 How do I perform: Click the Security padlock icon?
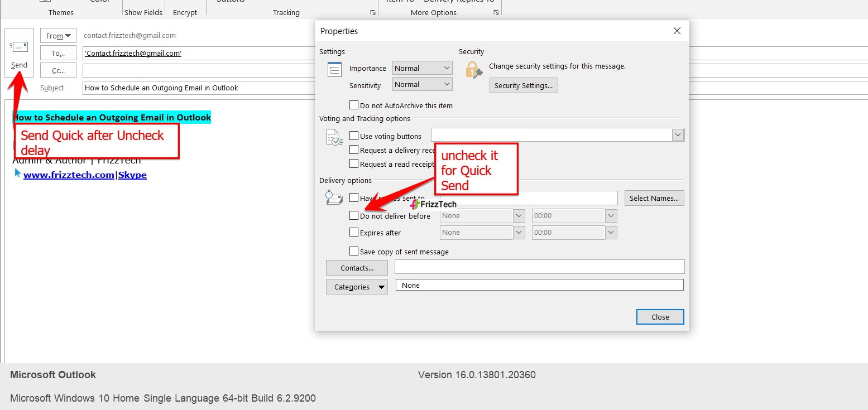pos(473,70)
